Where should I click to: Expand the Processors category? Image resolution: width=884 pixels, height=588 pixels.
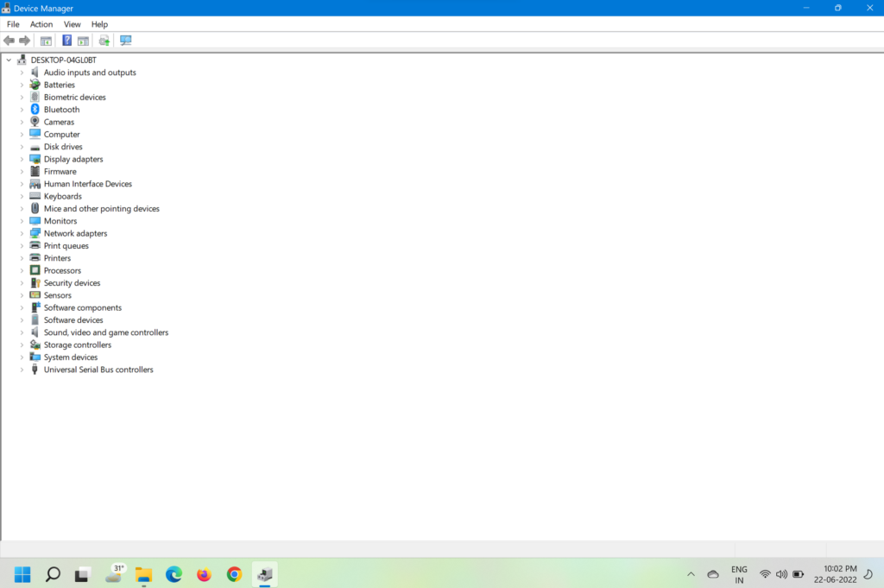click(x=22, y=270)
